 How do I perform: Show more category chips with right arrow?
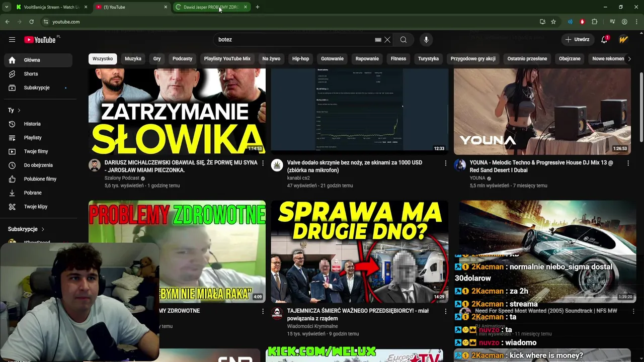(x=629, y=59)
